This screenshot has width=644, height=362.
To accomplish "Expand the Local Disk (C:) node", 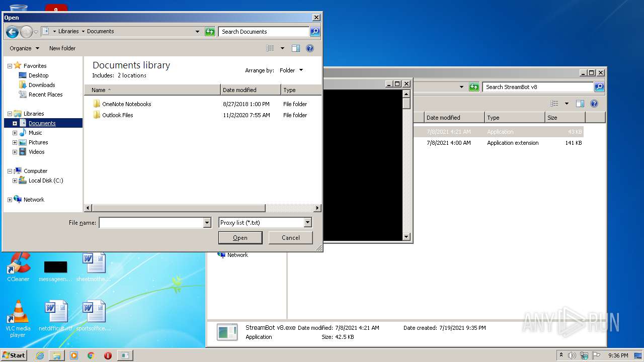I will coord(15,180).
